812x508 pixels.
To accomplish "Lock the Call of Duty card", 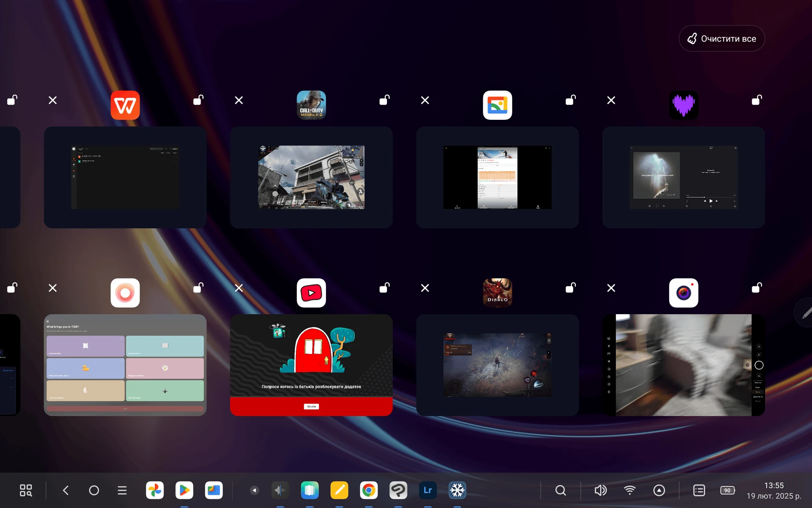I will [384, 100].
